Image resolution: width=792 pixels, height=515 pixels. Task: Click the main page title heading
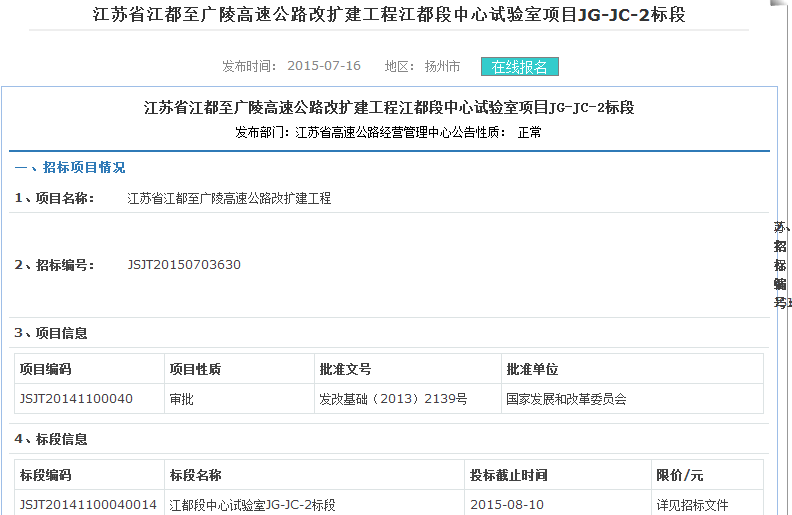pyautogui.click(x=389, y=15)
